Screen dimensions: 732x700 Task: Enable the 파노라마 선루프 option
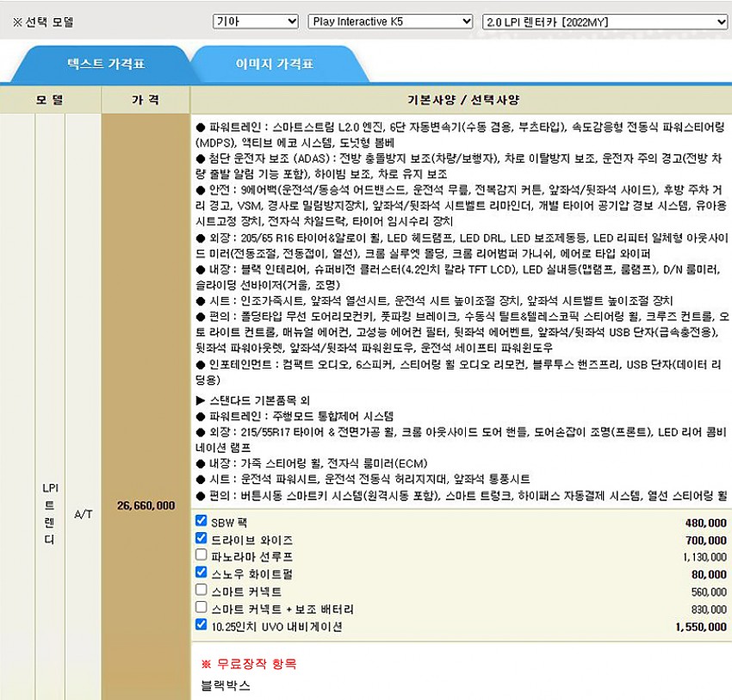(202, 556)
